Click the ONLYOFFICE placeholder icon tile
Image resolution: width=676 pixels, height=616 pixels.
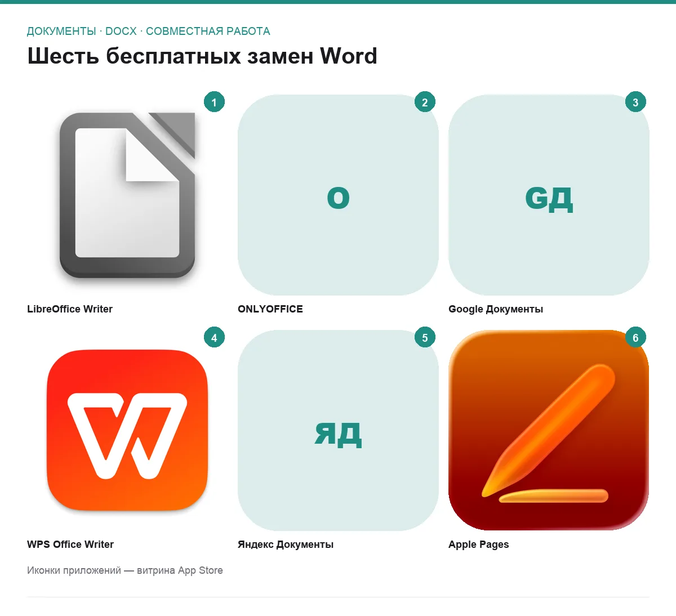(338, 195)
